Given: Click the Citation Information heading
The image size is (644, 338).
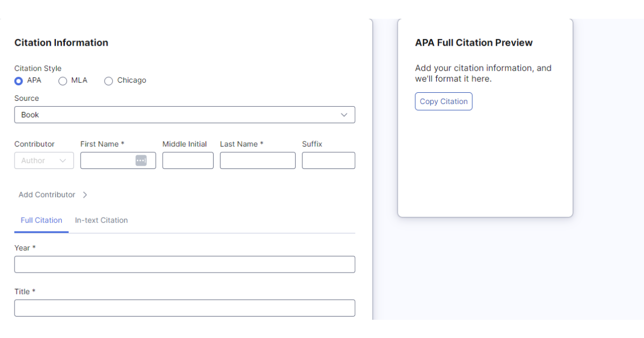Looking at the screenshot, I should [x=61, y=43].
